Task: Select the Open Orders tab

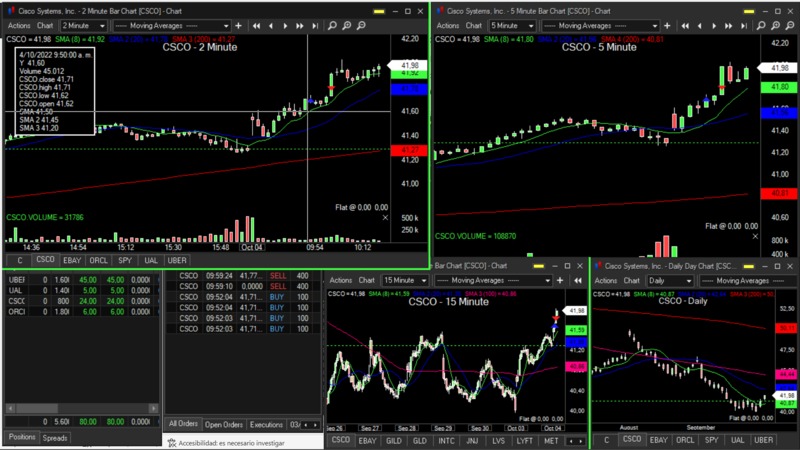Action: 224,425
